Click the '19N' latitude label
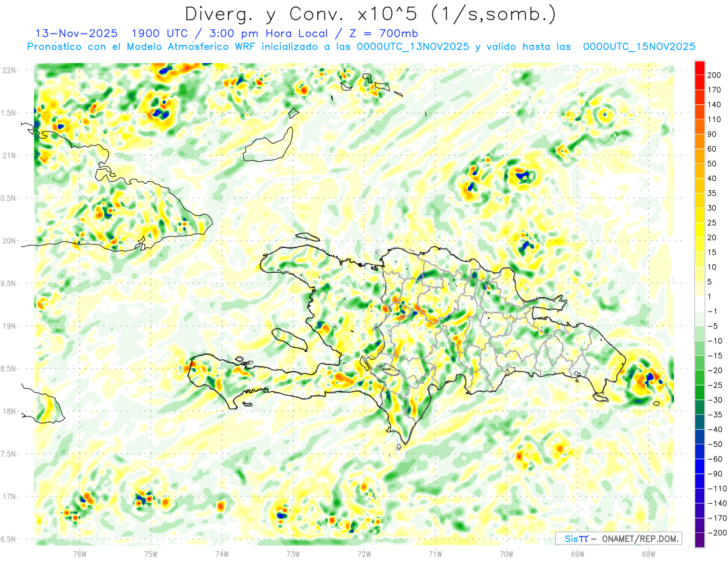This screenshot has height=562, width=728. tap(10, 326)
